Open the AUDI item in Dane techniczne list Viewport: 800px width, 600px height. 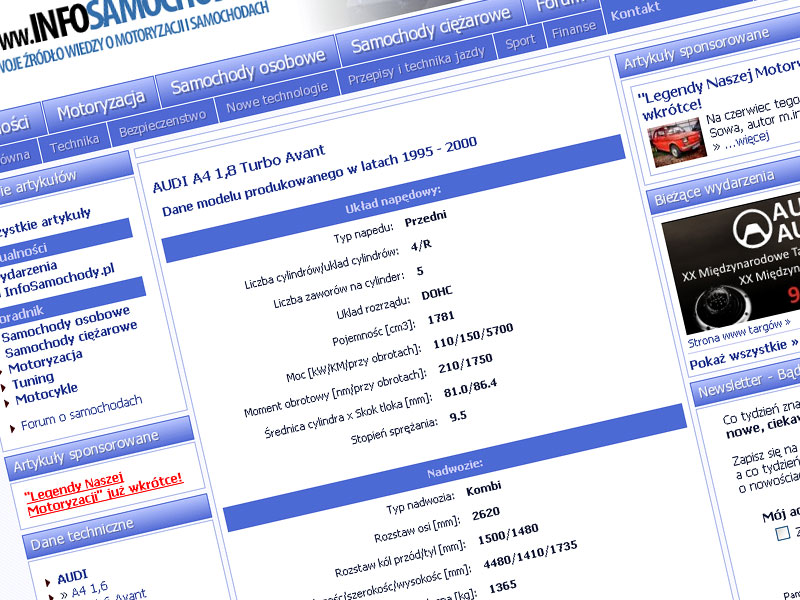pos(72,577)
